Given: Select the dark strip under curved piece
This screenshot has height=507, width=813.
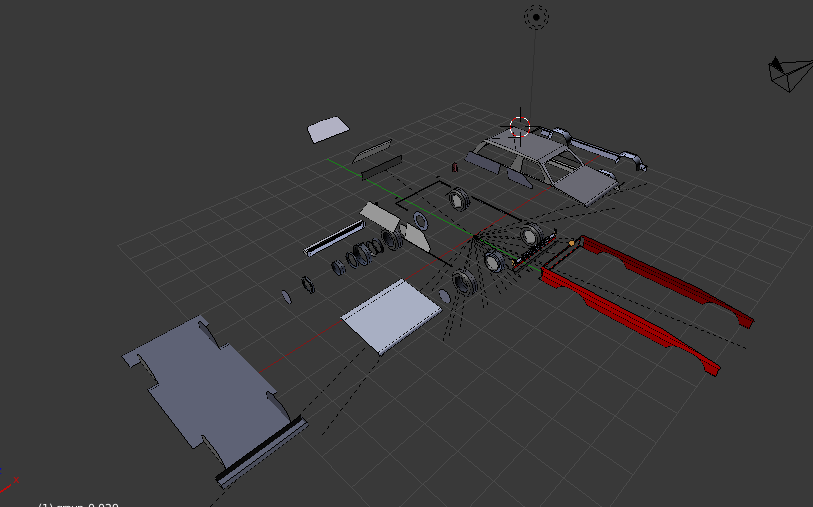Looking at the screenshot, I should 382,167.
